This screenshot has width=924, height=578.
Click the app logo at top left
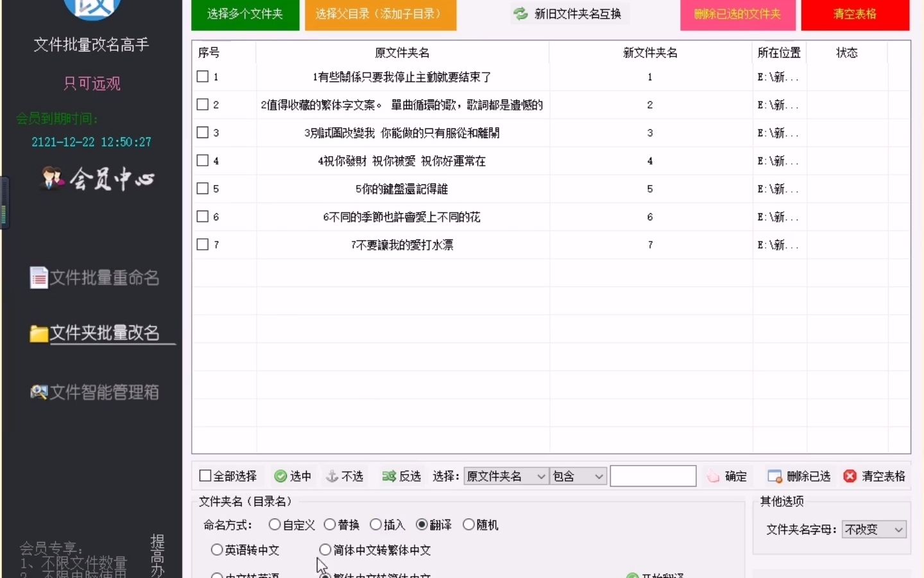(92, 10)
